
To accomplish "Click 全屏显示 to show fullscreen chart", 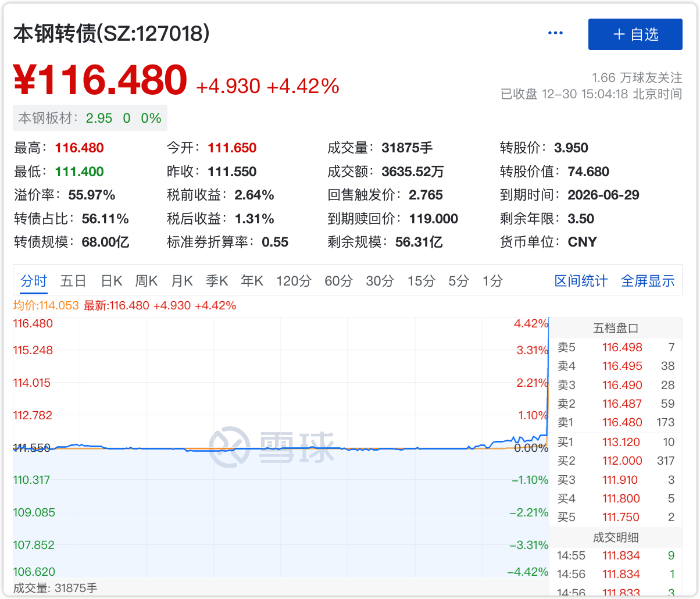I will pos(648,281).
